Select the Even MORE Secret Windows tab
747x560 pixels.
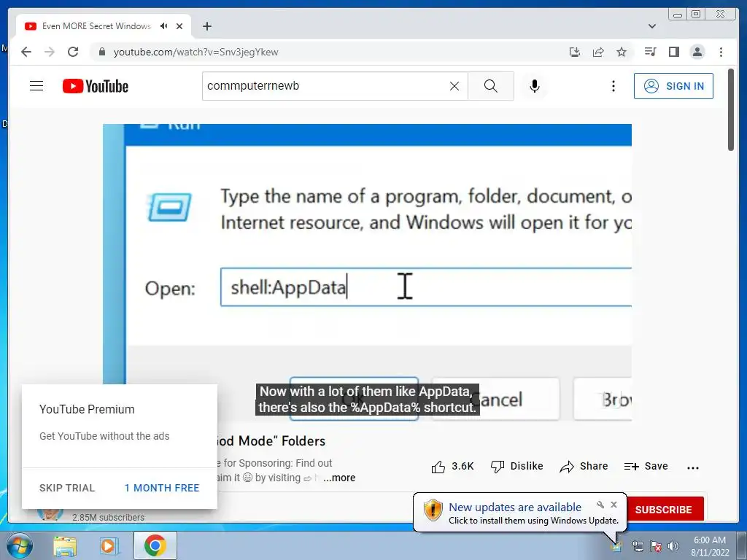[96, 26]
